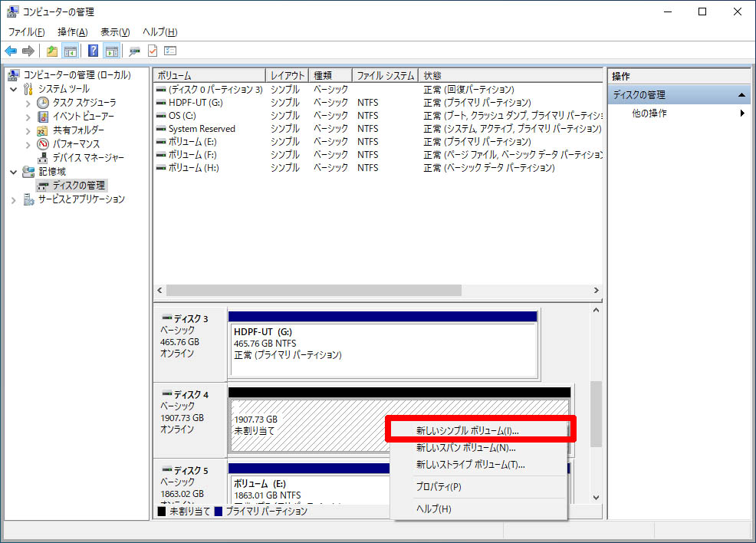The width and height of the screenshot is (756, 543).
Task: Open イベント ビューアー in the tree
Action: [x=84, y=117]
